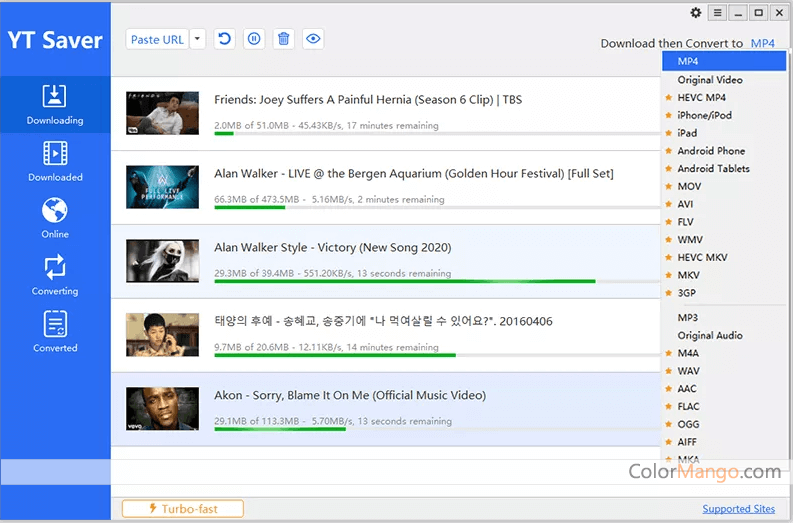The width and height of the screenshot is (793, 523).
Task: Choose MOV format option
Action: click(x=724, y=186)
